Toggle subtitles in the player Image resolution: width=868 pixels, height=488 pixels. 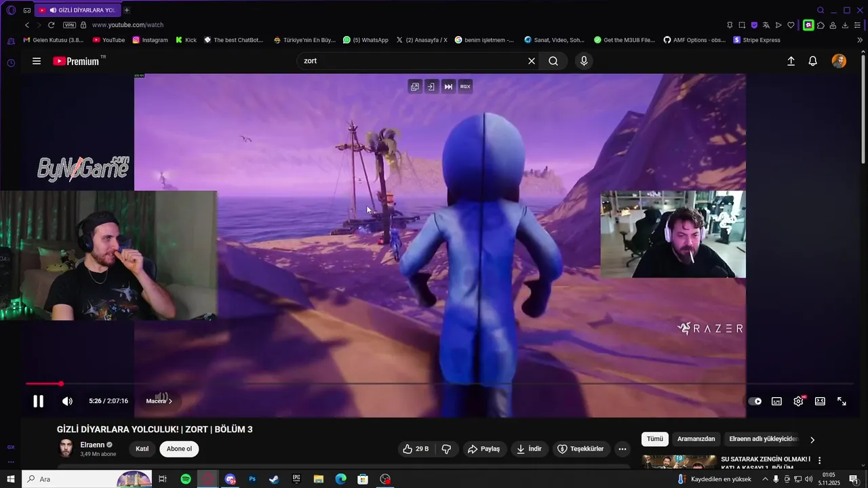776,401
